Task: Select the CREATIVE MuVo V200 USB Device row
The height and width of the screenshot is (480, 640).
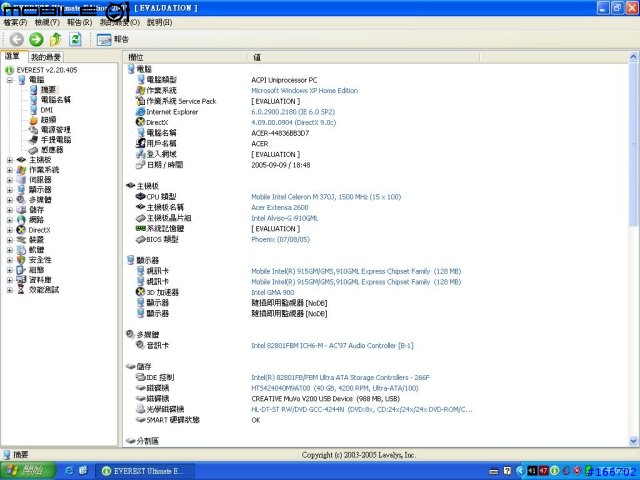Action: 325,399
